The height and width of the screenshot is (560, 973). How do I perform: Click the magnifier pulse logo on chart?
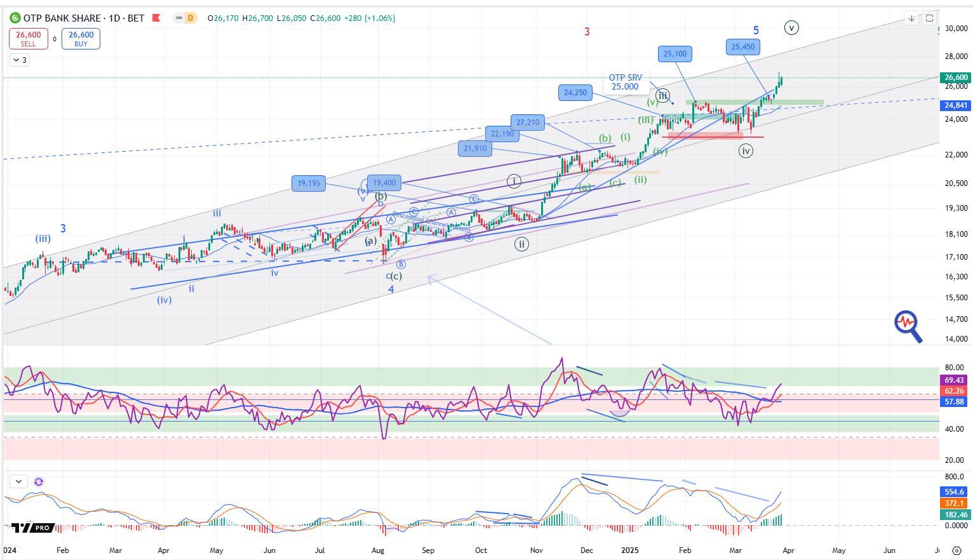point(908,326)
